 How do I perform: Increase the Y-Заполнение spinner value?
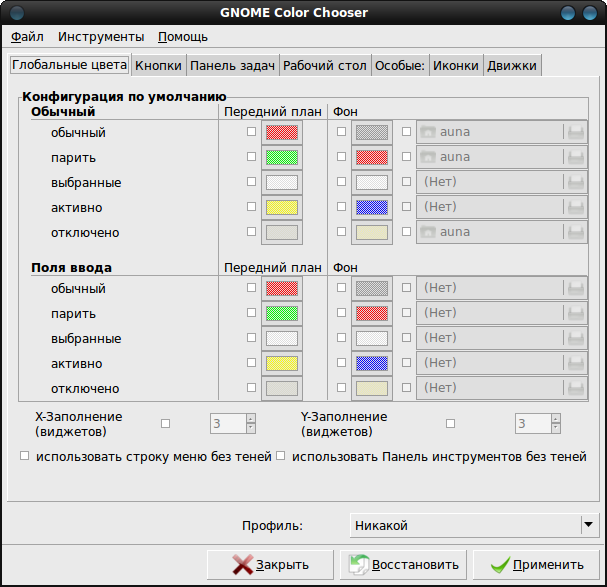pyautogui.click(x=556, y=419)
